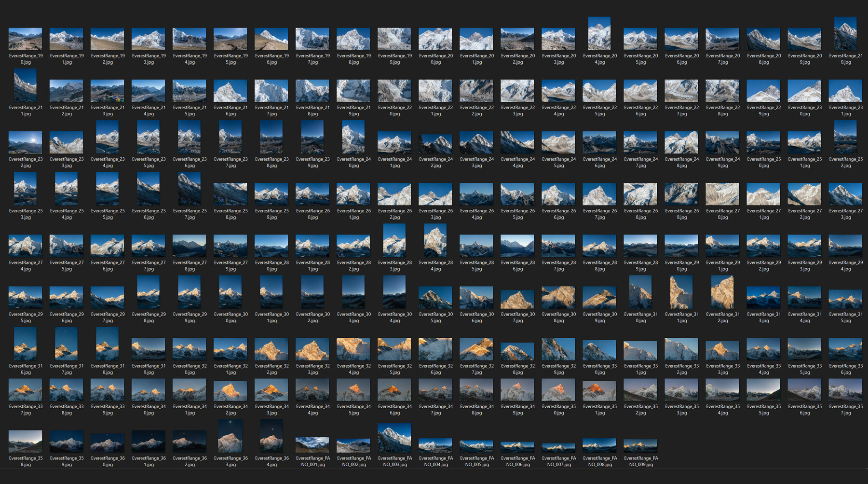Image resolution: width=868 pixels, height=484 pixels.
Task: Click the filename label EverestRange_333.jpg
Action: coord(722,369)
